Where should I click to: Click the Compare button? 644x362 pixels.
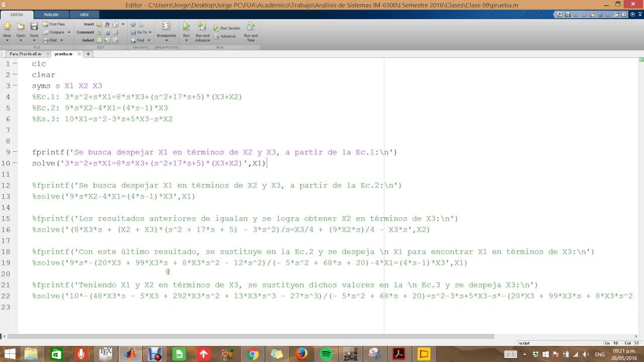[x=54, y=32]
